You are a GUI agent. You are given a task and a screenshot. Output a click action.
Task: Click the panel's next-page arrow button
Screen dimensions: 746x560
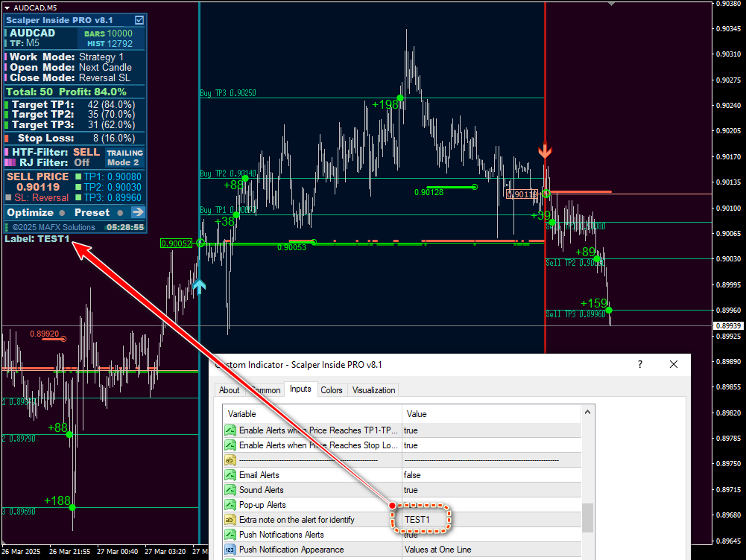138,212
